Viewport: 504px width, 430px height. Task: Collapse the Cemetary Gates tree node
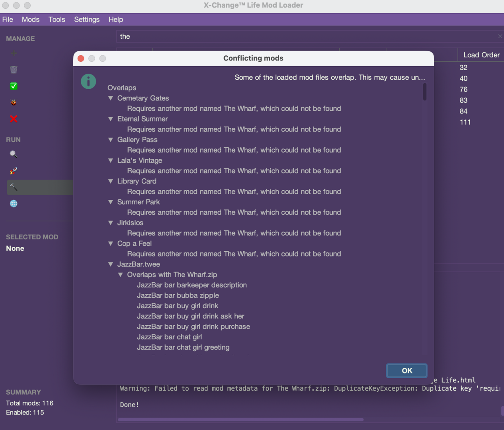[111, 98]
